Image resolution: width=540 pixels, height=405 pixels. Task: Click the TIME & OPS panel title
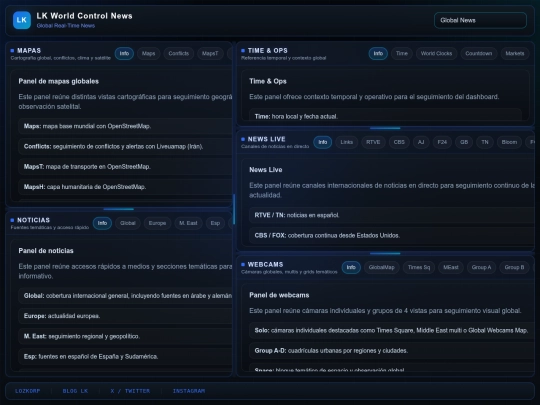(268, 51)
